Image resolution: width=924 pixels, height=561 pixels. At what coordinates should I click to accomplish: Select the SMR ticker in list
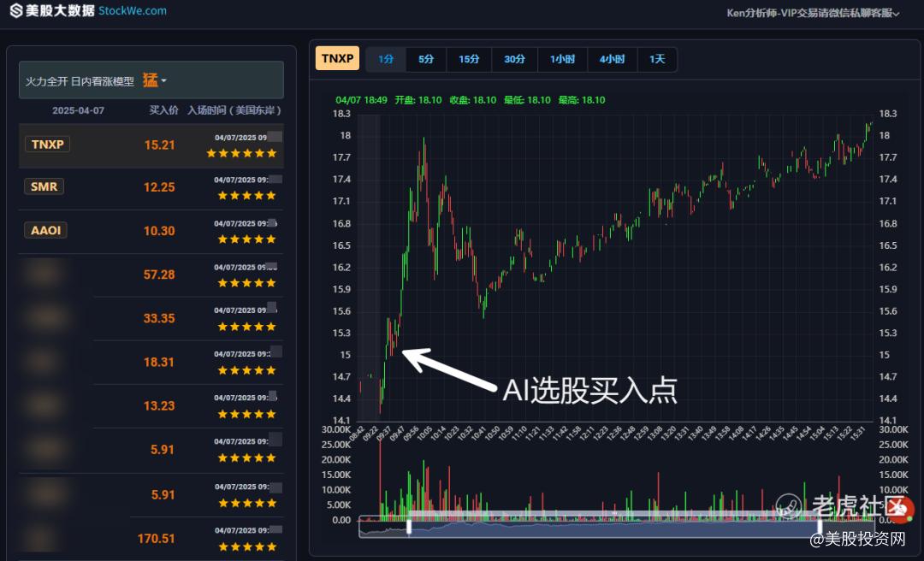[x=44, y=186]
